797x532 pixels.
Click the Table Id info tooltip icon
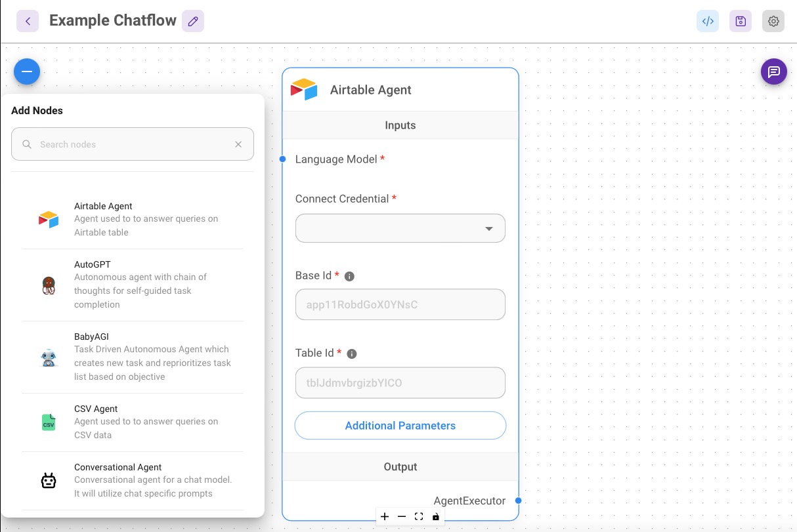tap(351, 354)
